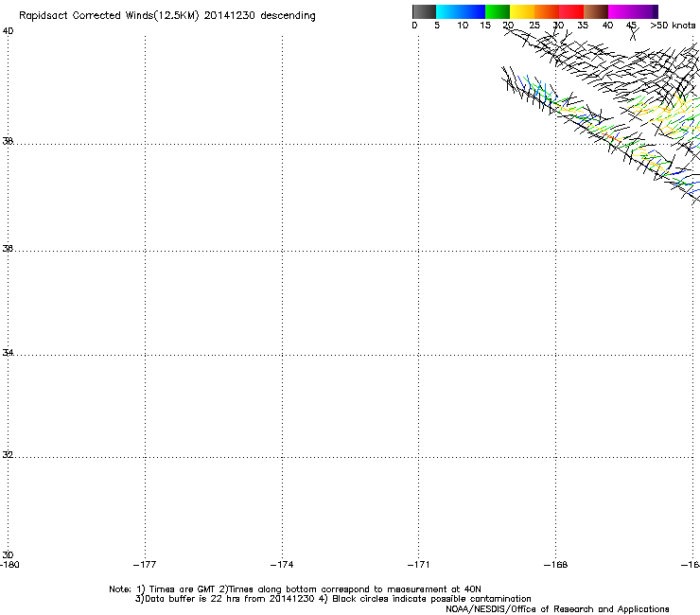Click the note line 'Times are GMT'
Screen dimensions: 700x615
(183, 589)
